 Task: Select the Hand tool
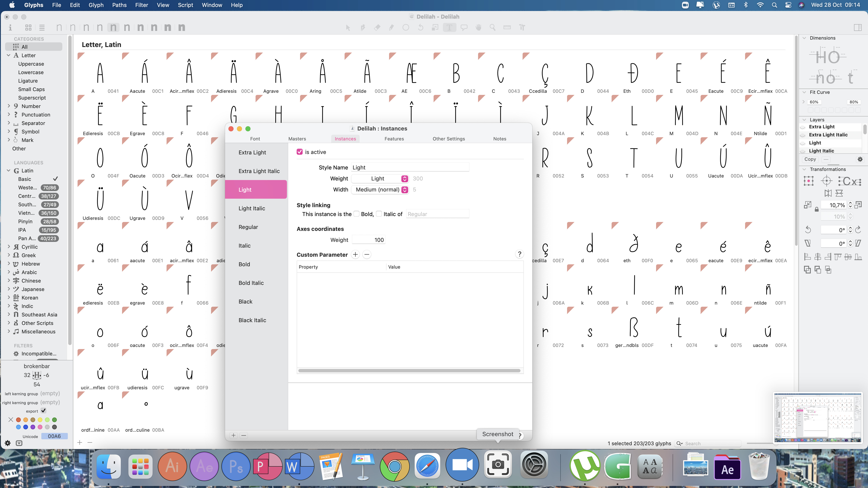point(478,27)
